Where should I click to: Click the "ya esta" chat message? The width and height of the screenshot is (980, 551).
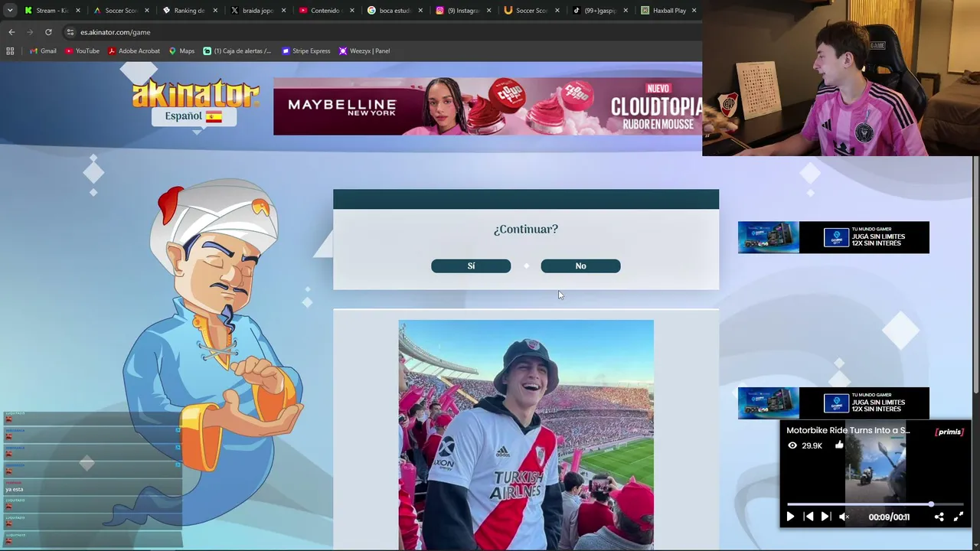point(15,489)
